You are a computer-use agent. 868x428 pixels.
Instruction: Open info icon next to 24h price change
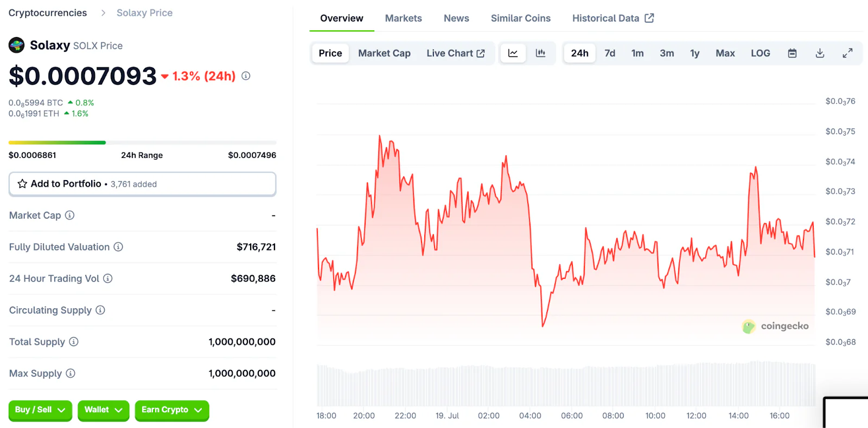pos(246,76)
